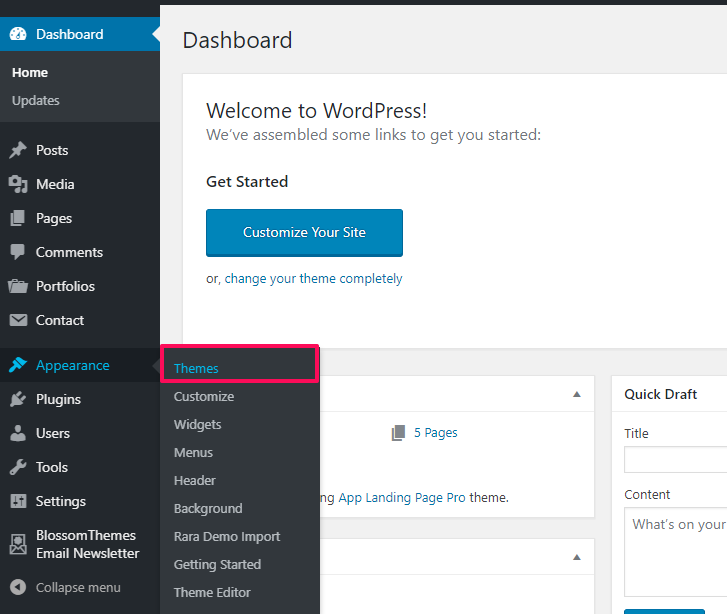The width and height of the screenshot is (727, 614).
Task: Open the 5 Pages link
Action: (435, 433)
